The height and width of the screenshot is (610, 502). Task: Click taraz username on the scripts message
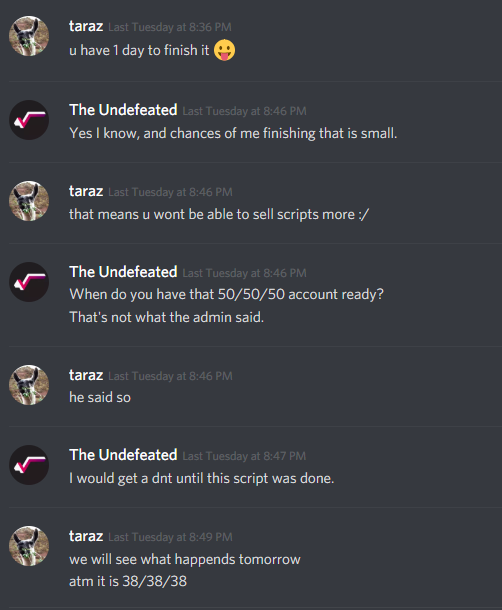[86, 191]
